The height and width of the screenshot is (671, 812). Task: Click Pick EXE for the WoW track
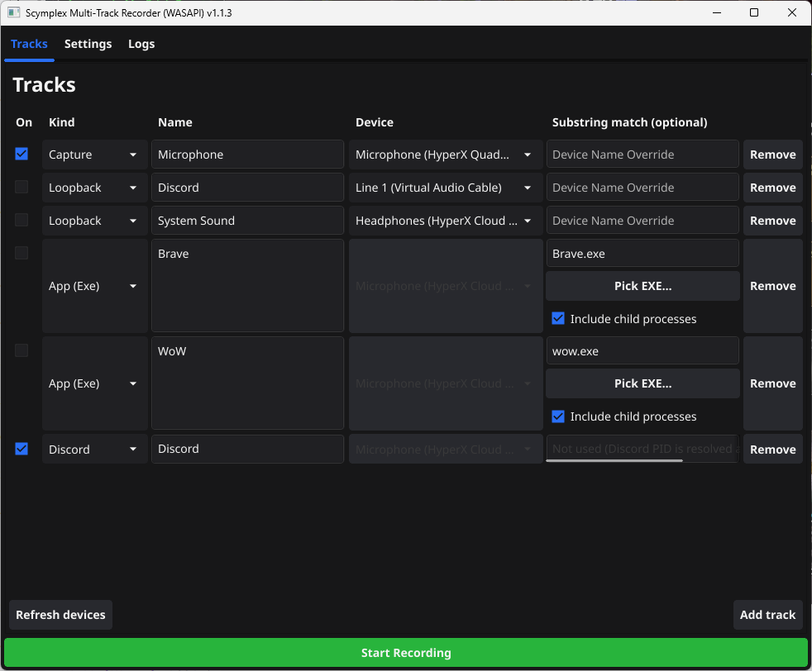642,383
